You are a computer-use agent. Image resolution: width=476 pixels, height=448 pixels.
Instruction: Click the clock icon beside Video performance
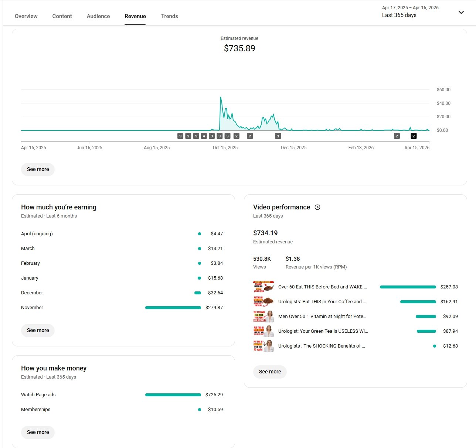click(317, 207)
